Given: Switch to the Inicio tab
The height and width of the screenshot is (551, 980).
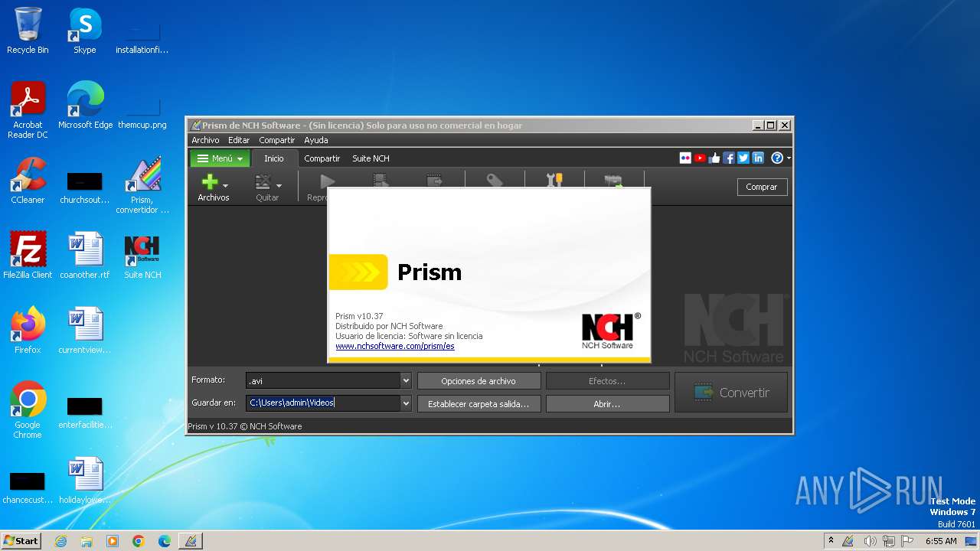Looking at the screenshot, I should click(x=274, y=158).
